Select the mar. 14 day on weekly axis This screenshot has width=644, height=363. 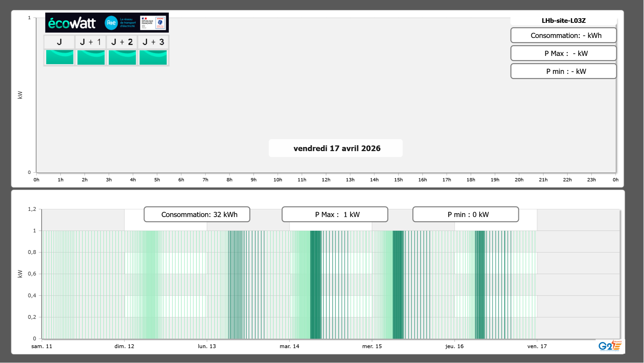click(289, 346)
